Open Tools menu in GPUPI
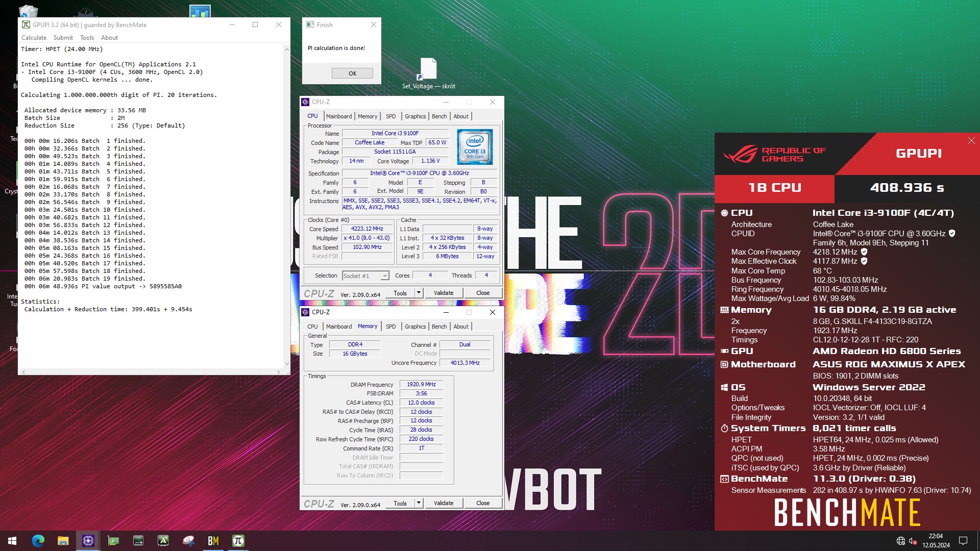The height and width of the screenshot is (551, 980). point(87,38)
